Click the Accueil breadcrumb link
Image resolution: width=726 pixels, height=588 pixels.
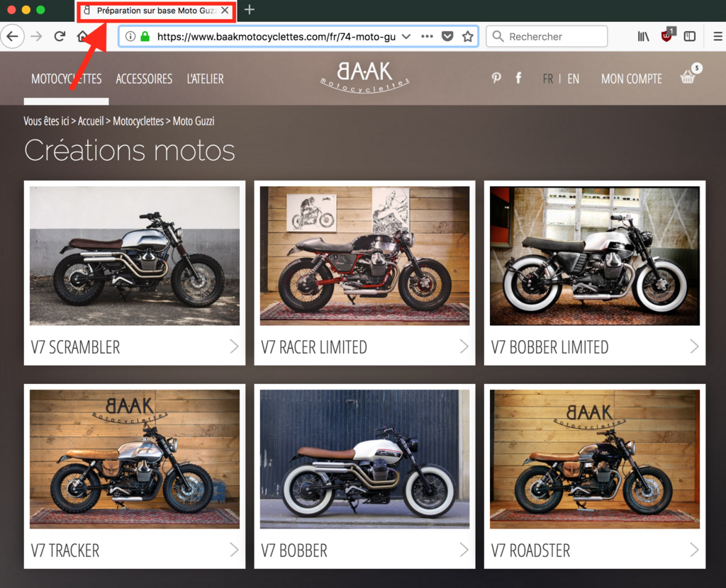(91, 120)
